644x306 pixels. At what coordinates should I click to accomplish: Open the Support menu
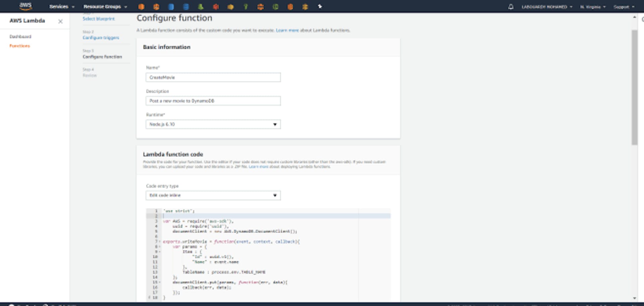pos(624,7)
